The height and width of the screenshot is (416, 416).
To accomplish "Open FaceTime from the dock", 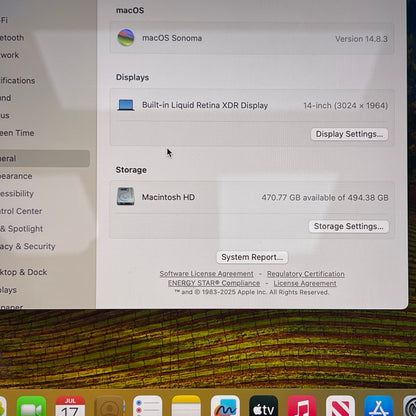I will point(31,406).
